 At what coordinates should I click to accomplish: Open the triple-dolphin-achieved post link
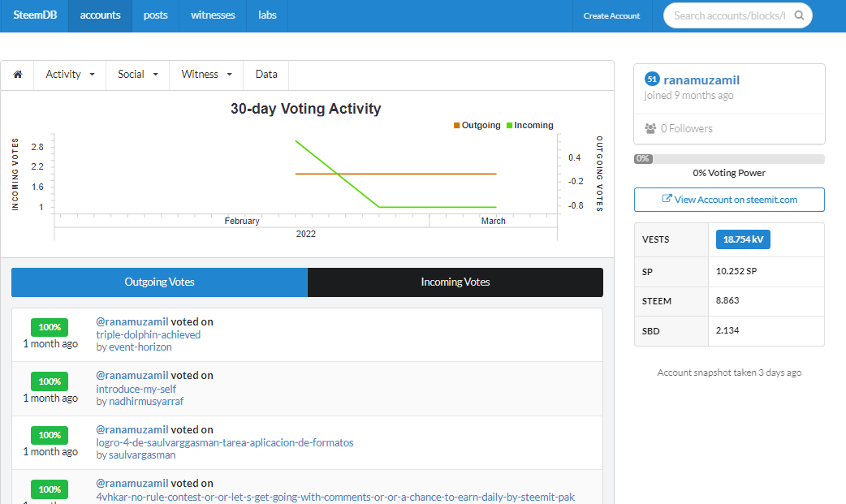click(149, 334)
